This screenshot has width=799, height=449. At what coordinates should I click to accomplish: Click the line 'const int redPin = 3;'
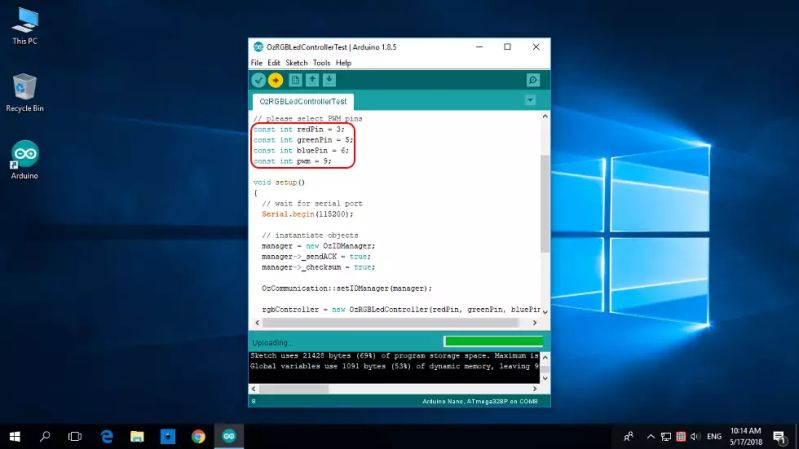(299, 129)
